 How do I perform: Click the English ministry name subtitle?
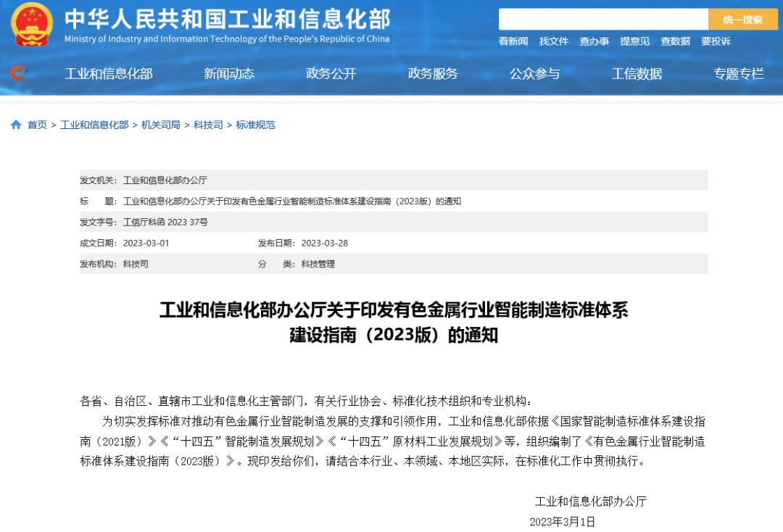point(227,39)
